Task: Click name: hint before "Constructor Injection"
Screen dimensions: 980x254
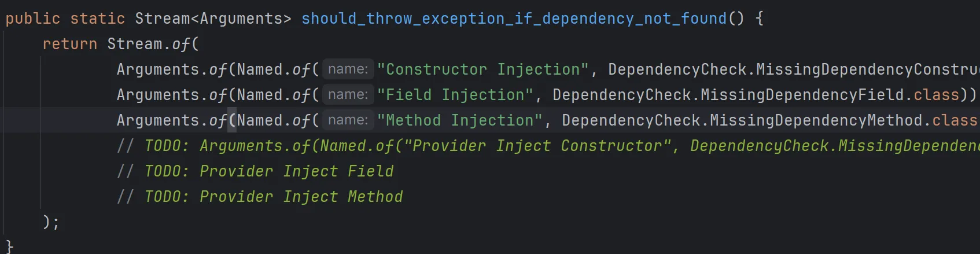Action: 348,69
